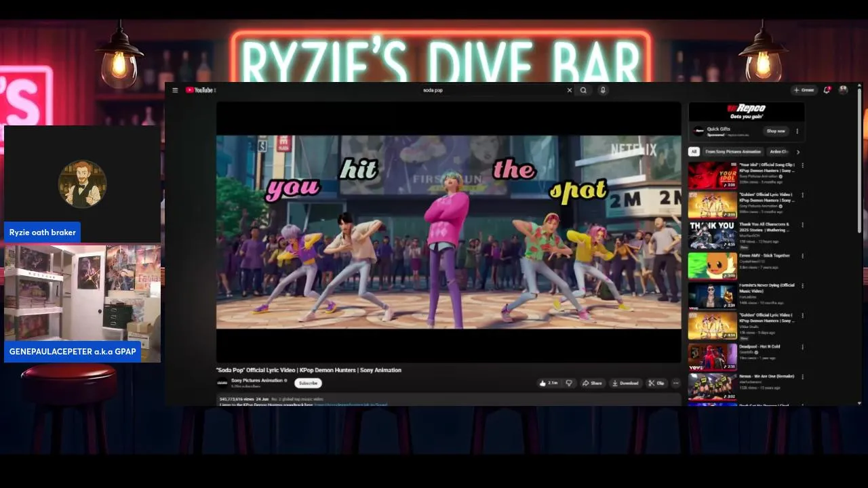This screenshot has width=868, height=488.
Task: Click 'Nexus - We Are One (Remake)' title
Action: point(767,376)
